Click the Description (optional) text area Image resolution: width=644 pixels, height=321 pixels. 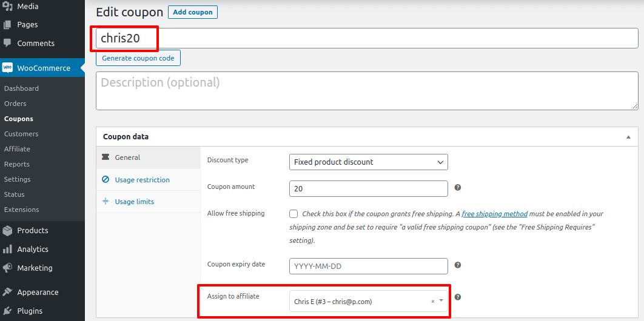(x=367, y=91)
